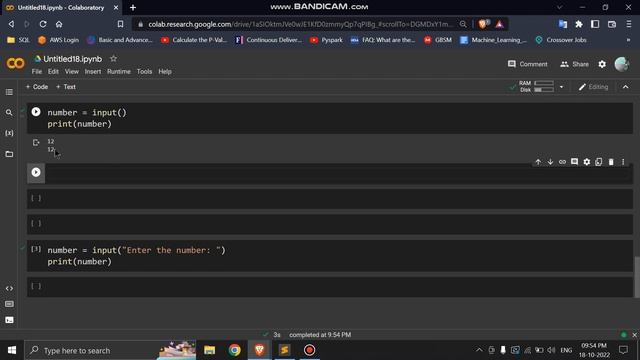
Task: Open the command palette icon
Action: pyautogui.click(x=9, y=304)
